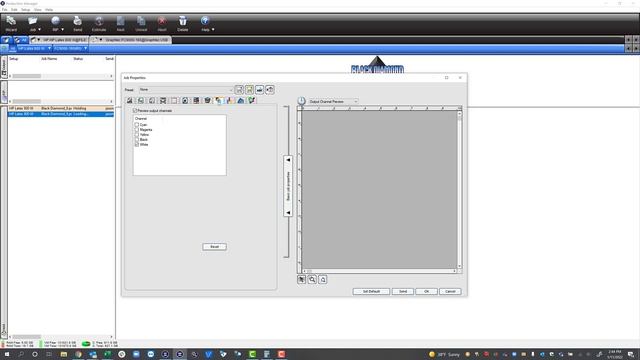Open HP Latex 800 W dropdown in blue bar
The width and height of the screenshot is (640, 360).
click(x=49, y=48)
